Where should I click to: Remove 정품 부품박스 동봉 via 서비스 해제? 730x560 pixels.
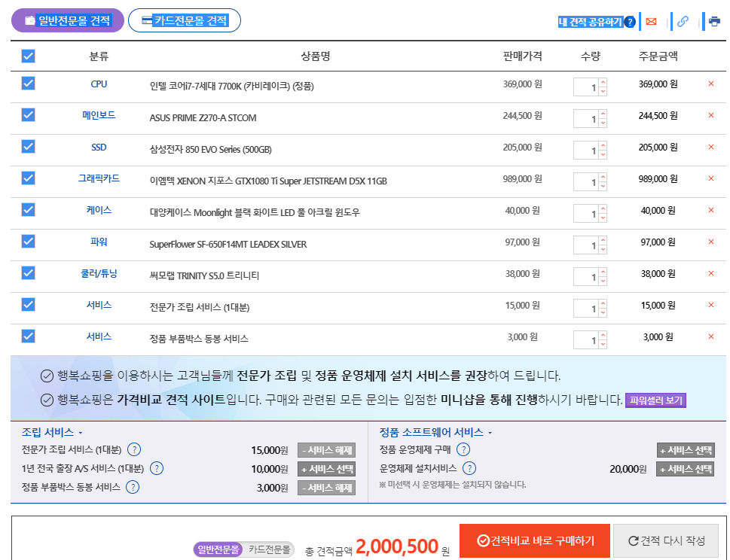326,488
